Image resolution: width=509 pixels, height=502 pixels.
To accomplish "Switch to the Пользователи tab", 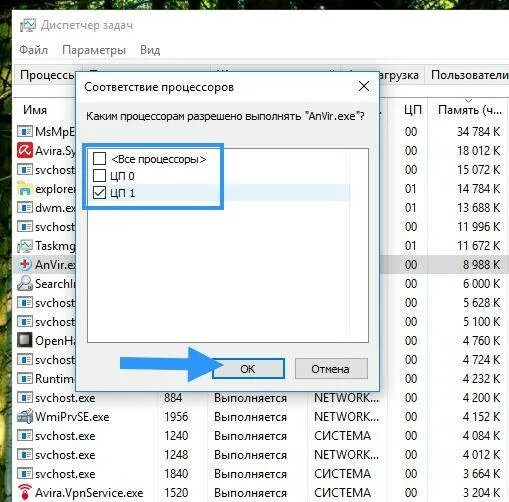I will click(468, 75).
